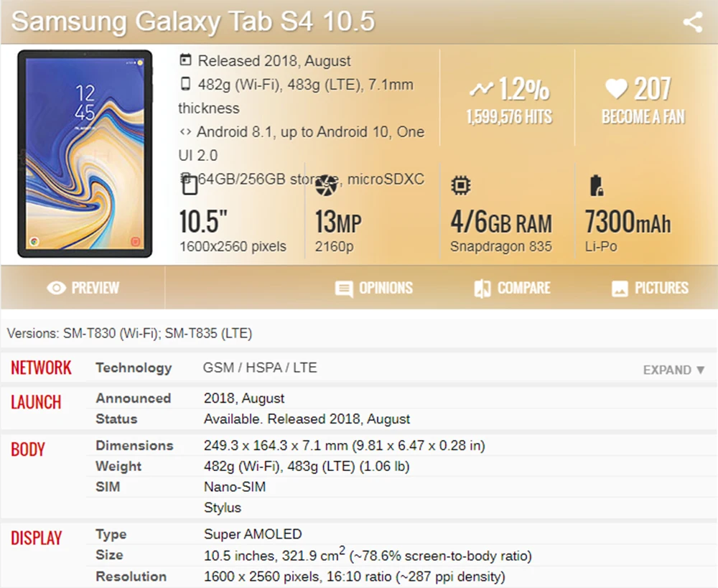Click the 'Snapdragon 835' text
Image resolution: width=718 pixels, height=588 pixels.
(501, 246)
